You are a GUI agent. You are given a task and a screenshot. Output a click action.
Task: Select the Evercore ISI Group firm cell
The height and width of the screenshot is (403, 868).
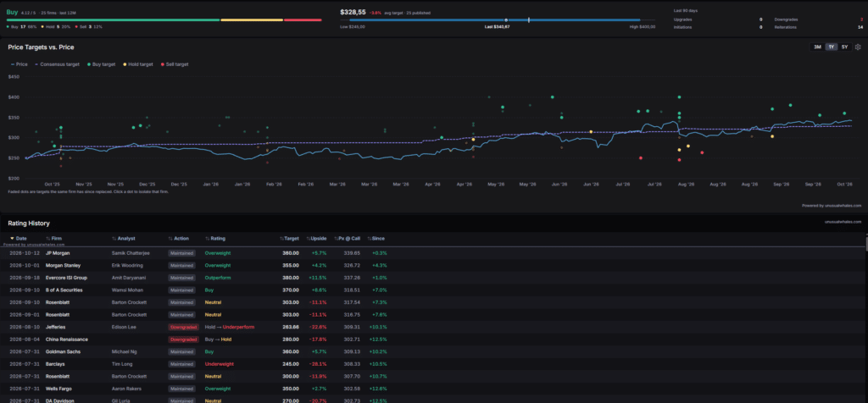(66, 278)
